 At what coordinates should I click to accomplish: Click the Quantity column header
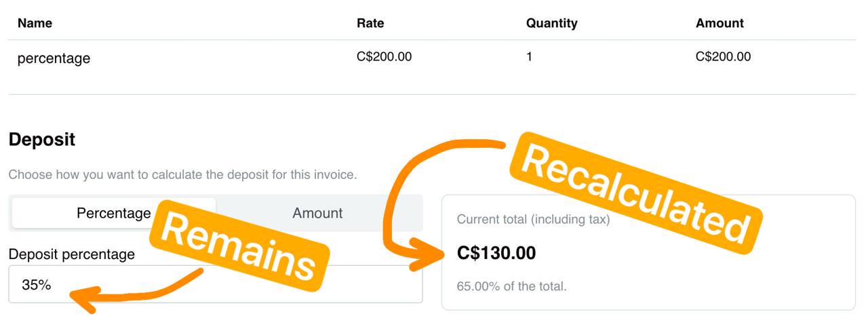click(551, 23)
